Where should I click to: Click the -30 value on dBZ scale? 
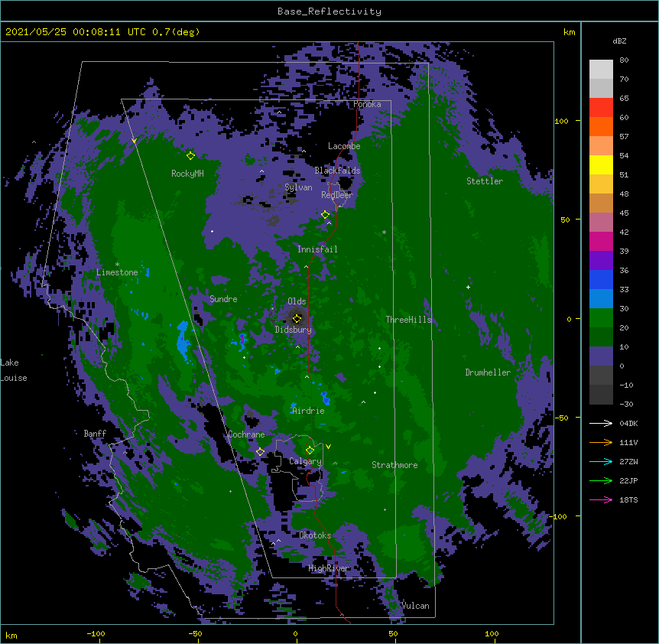(x=626, y=405)
